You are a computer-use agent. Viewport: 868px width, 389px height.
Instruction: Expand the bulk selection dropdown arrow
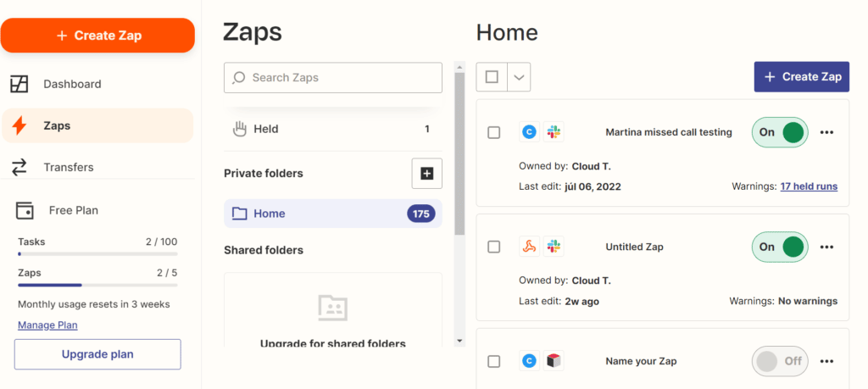click(519, 77)
